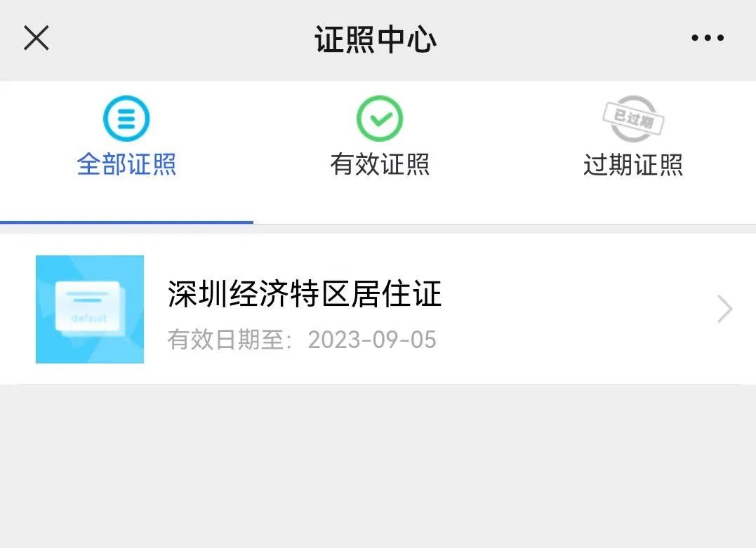Viewport: 756px width, 548px height.
Task: Expand the certificate entry via right chevron
Action: [x=724, y=309]
